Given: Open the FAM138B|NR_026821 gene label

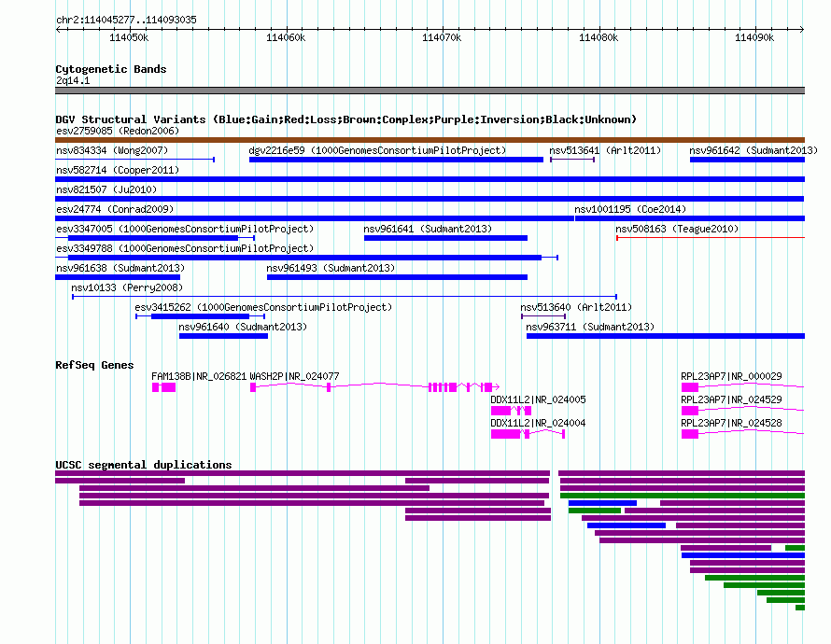Looking at the screenshot, I should pyautogui.click(x=199, y=376).
